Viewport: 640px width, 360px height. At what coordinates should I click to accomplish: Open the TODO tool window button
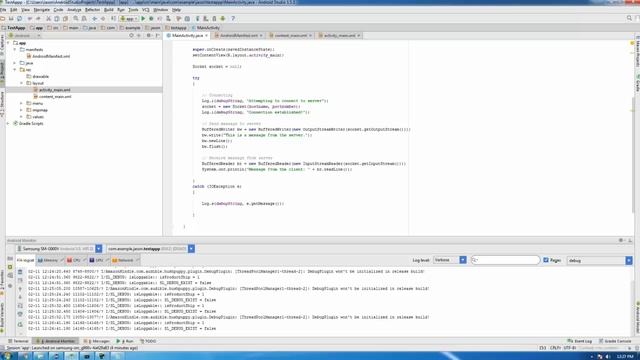click(148, 341)
